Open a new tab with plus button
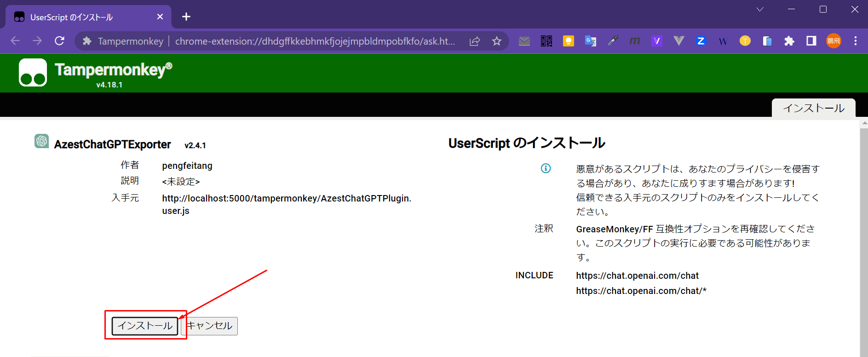The height and width of the screenshot is (357, 868). (x=186, y=17)
